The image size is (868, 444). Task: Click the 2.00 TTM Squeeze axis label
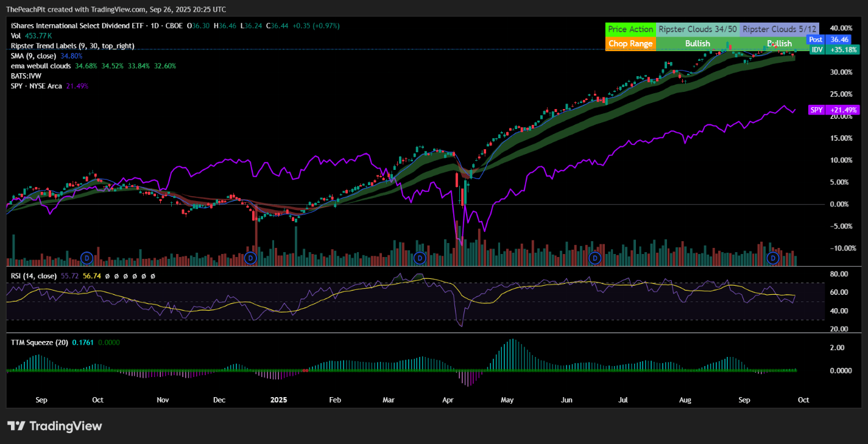(x=838, y=348)
